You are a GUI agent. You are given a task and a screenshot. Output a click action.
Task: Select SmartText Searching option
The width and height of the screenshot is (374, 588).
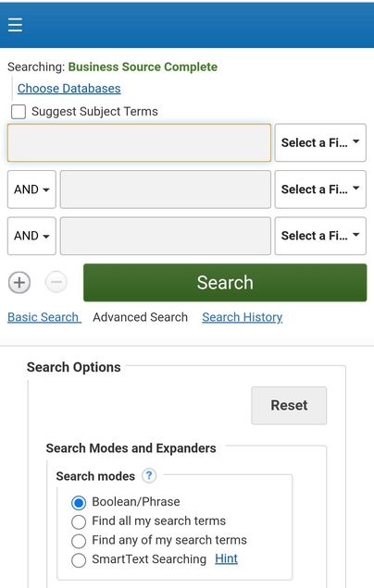pyautogui.click(x=79, y=560)
